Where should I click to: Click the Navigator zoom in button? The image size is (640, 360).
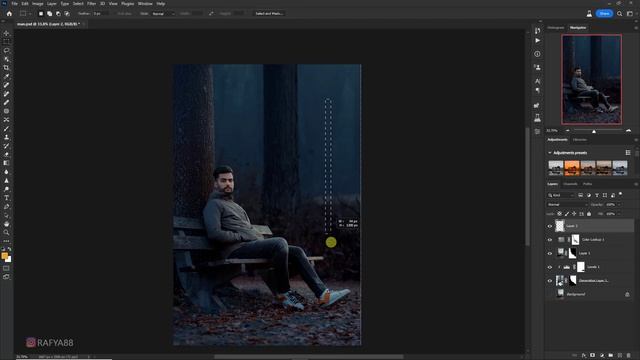click(628, 131)
